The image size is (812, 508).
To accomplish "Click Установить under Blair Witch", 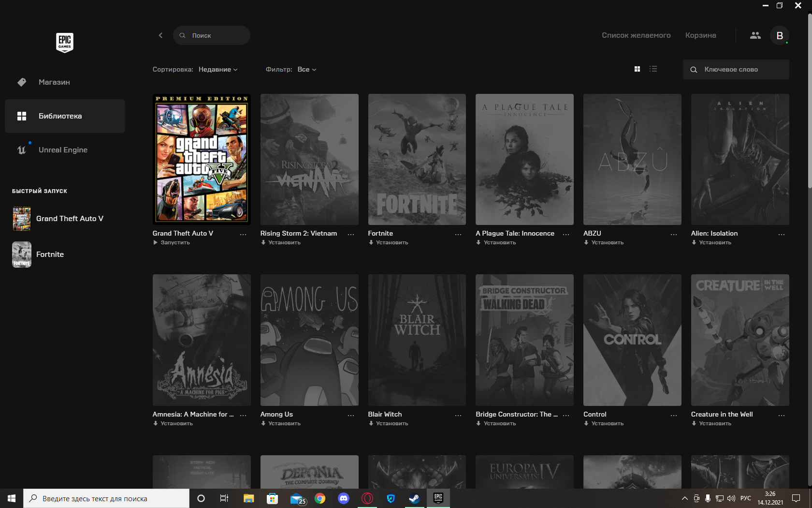I will click(389, 423).
